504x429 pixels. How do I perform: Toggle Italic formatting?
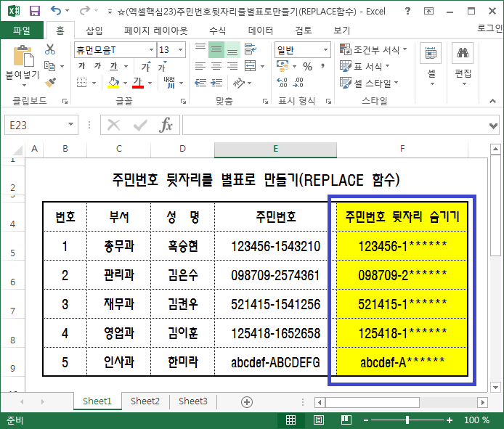pyautogui.click(x=98, y=66)
